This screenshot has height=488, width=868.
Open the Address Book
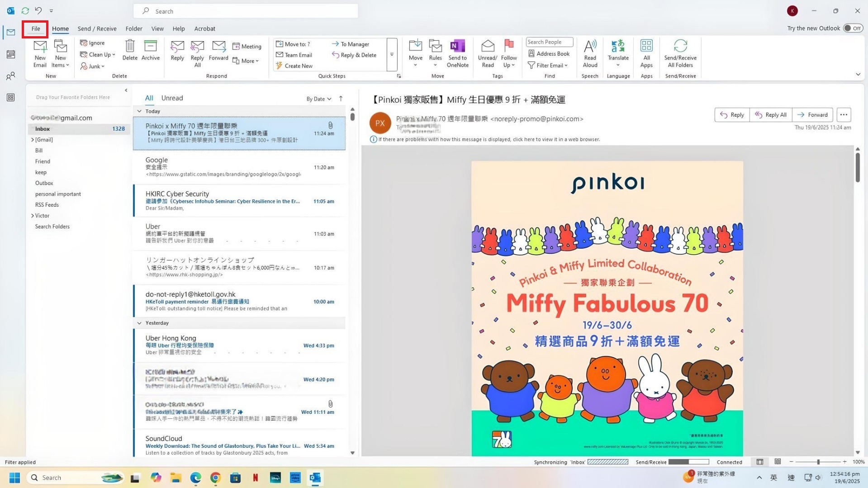pyautogui.click(x=549, y=53)
